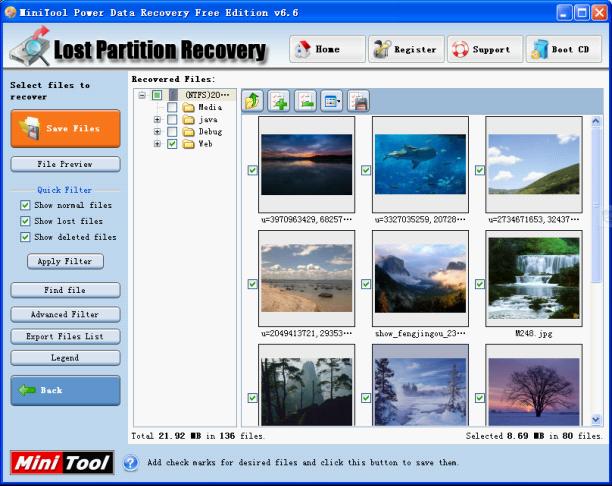The width and height of the screenshot is (612, 486).
Task: Check the Media folder checkbox
Action: click(172, 107)
